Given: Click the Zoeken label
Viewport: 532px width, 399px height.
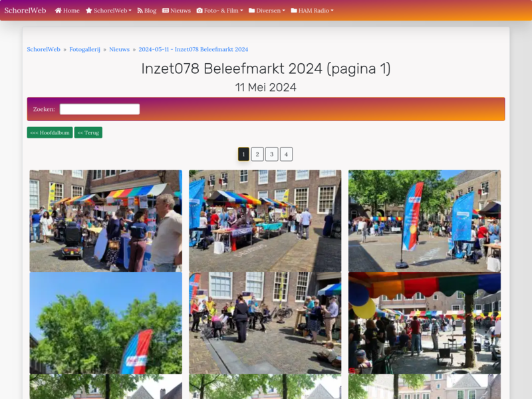Looking at the screenshot, I should (x=44, y=109).
